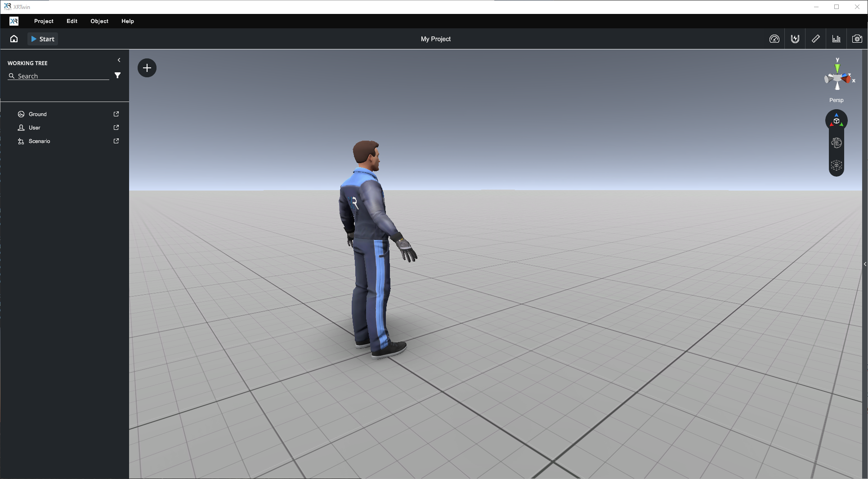Viewport: 868px width, 479px height.
Task: Select the orbit navigation icon
Action: click(836, 144)
